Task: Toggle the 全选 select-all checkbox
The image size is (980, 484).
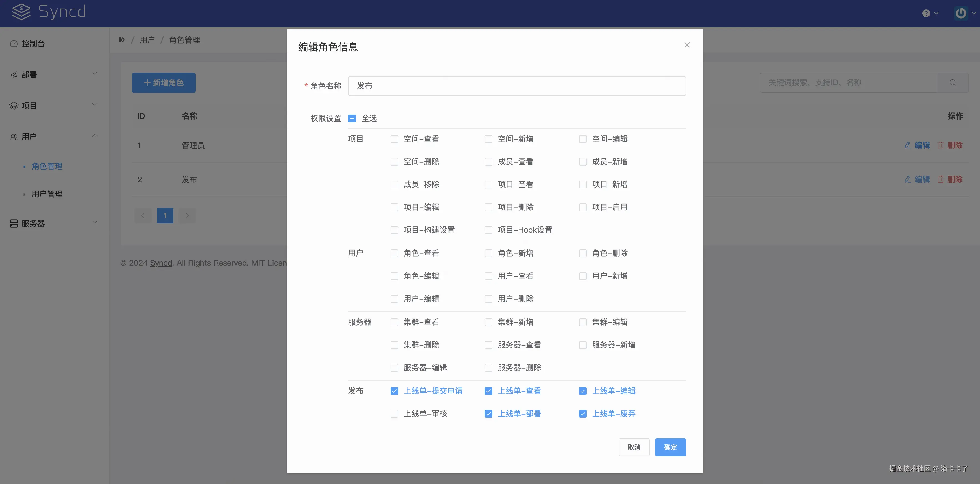Action: click(352, 119)
